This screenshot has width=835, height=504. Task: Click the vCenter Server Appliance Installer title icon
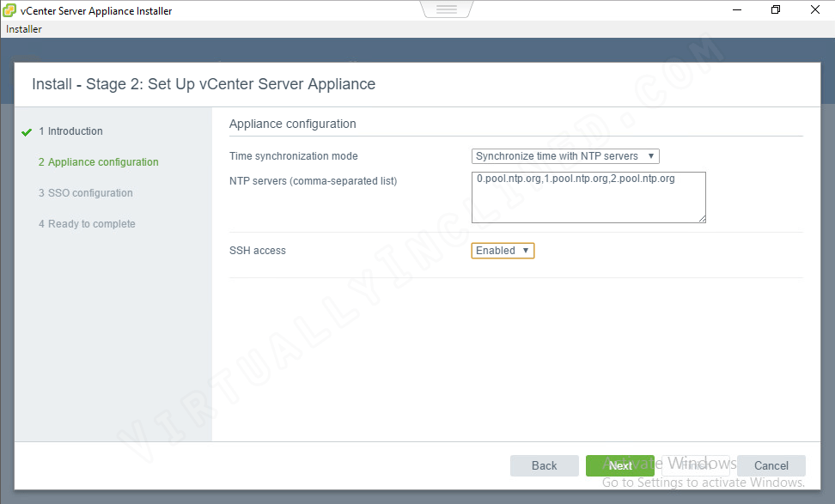point(9,10)
